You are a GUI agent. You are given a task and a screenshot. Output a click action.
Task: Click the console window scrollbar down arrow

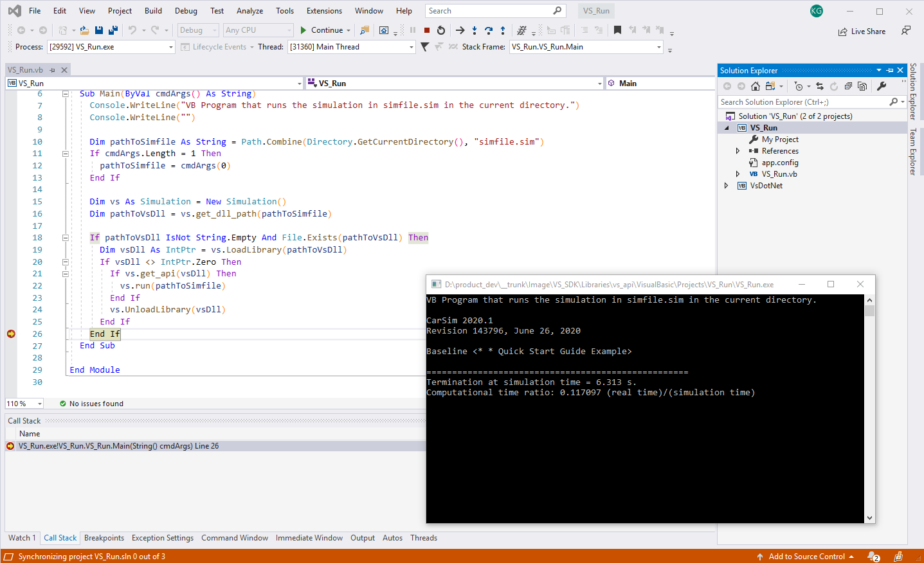[x=869, y=518]
